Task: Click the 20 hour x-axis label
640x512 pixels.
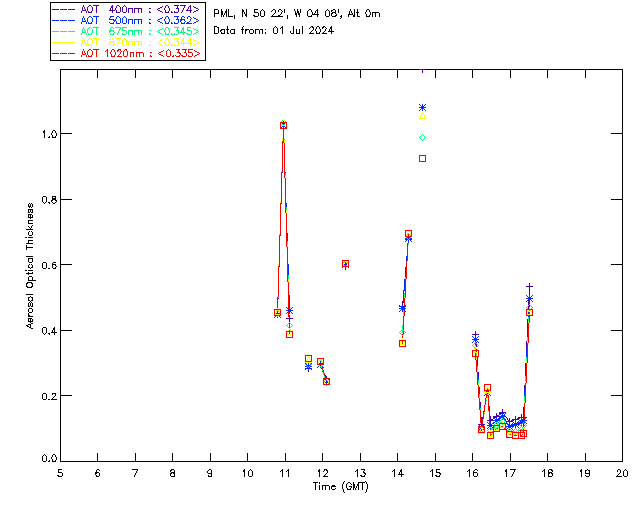Action: [622, 474]
